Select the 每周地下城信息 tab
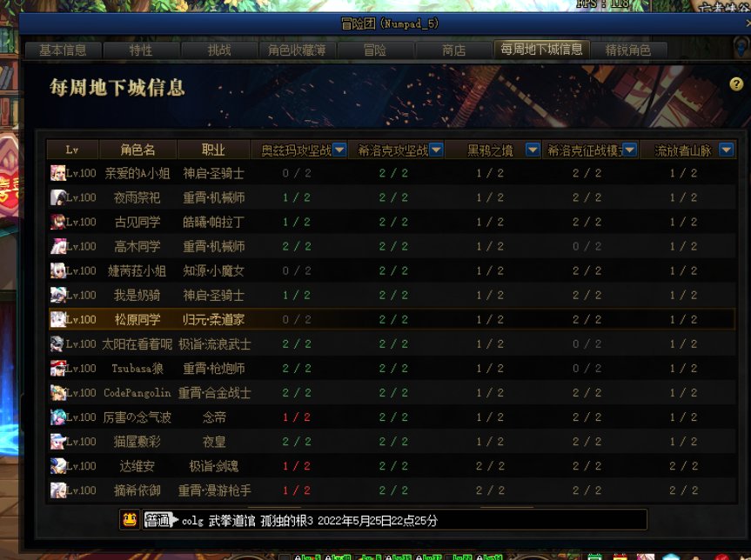 tap(541, 49)
